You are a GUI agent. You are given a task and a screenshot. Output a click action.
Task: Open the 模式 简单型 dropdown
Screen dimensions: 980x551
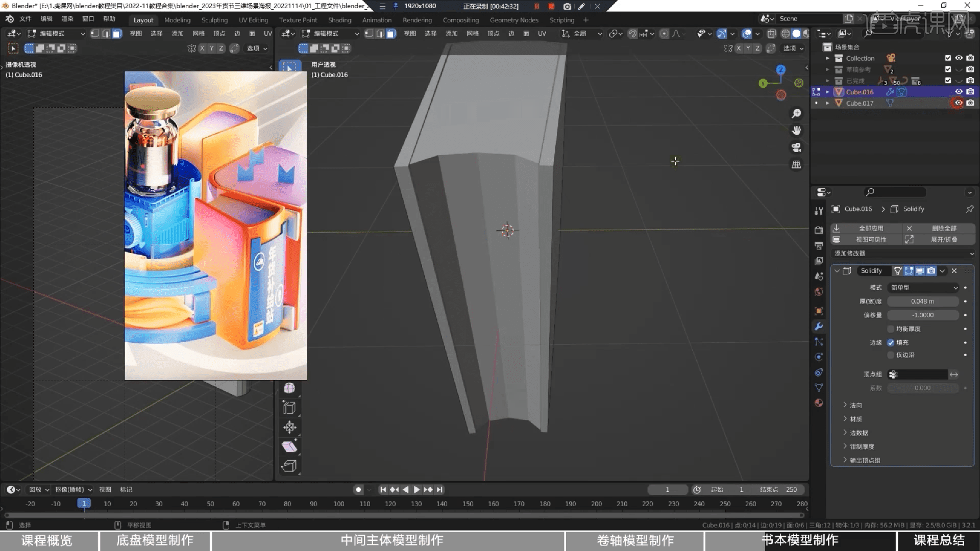pyautogui.click(x=924, y=288)
